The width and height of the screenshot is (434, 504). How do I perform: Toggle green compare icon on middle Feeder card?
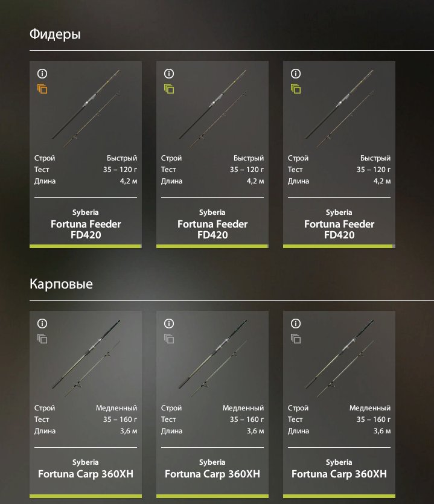point(169,89)
